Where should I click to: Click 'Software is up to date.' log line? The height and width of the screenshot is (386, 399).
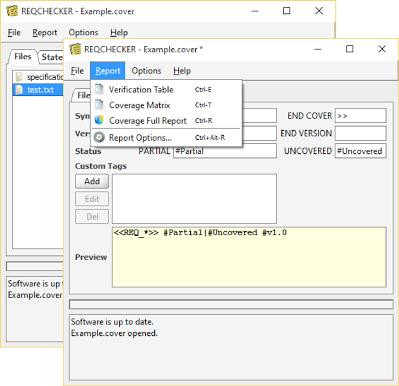pyautogui.click(x=112, y=322)
